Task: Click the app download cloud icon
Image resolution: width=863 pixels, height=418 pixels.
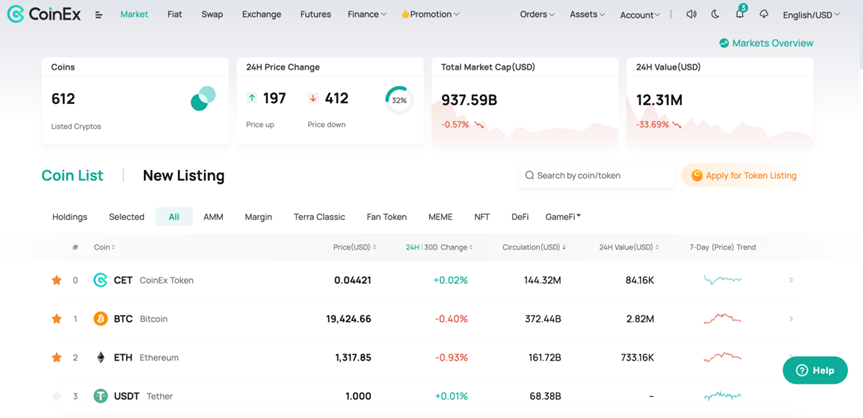Action: pos(763,14)
